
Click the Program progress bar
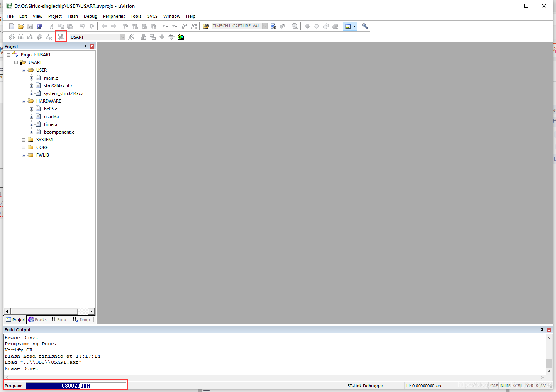(76, 386)
